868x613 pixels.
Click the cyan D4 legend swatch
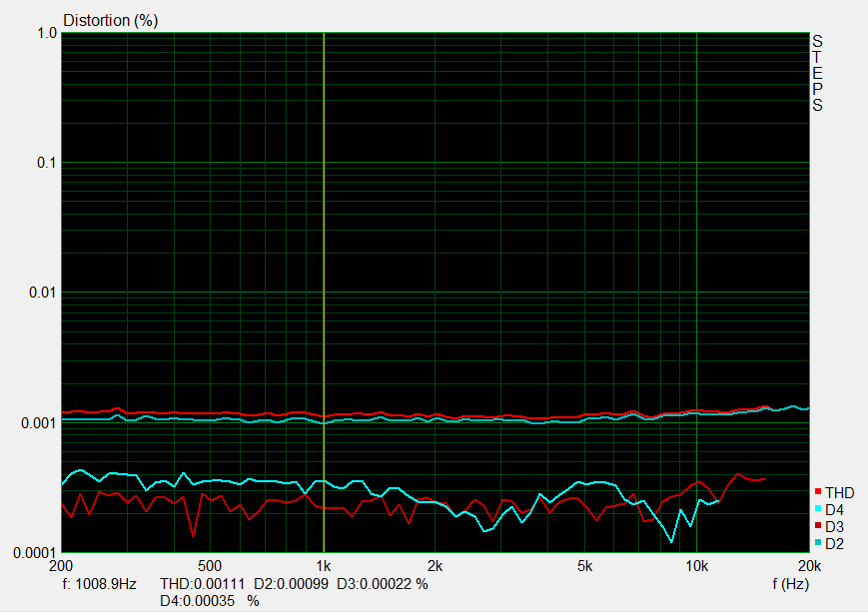click(x=818, y=508)
